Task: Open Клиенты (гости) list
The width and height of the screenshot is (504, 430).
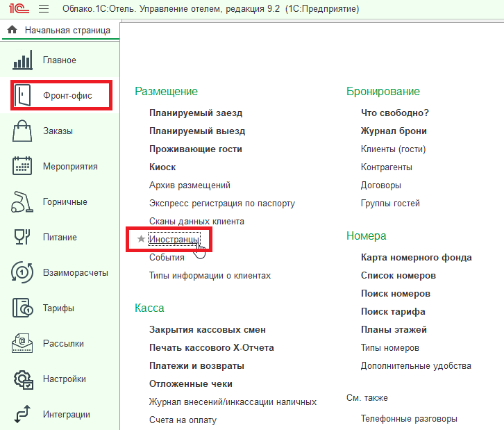Action: 393,149
